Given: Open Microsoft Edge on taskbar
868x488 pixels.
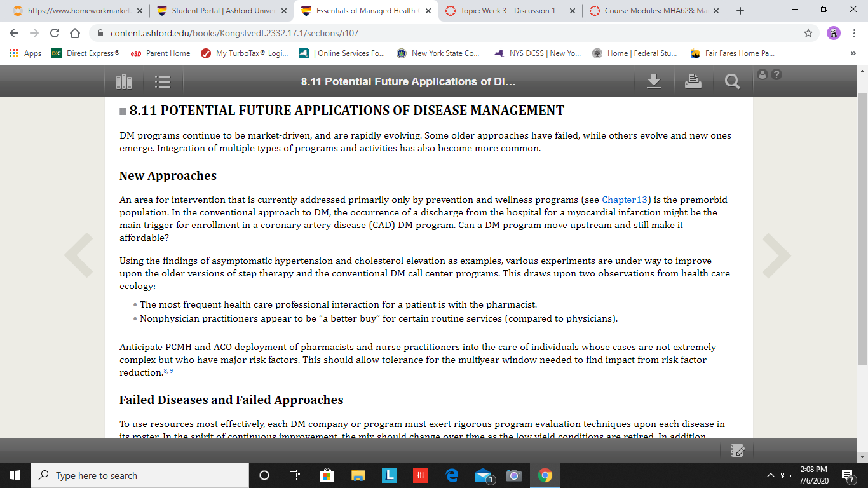Looking at the screenshot, I should pyautogui.click(x=452, y=475).
